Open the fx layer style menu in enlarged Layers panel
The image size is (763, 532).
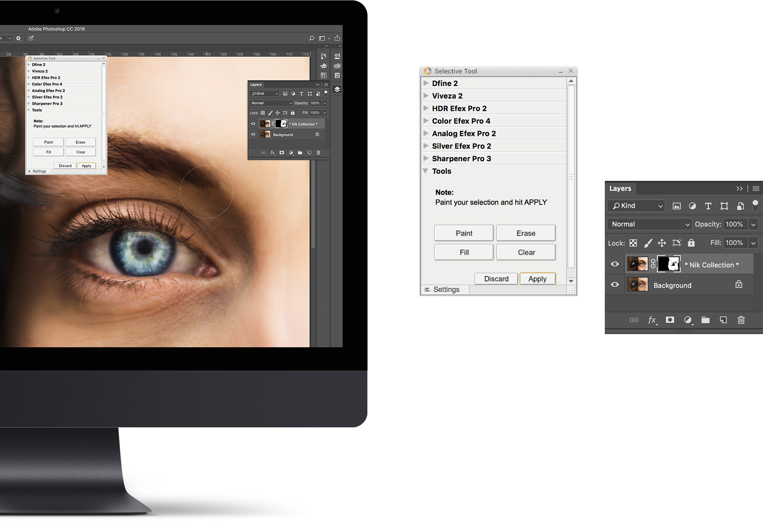(652, 320)
